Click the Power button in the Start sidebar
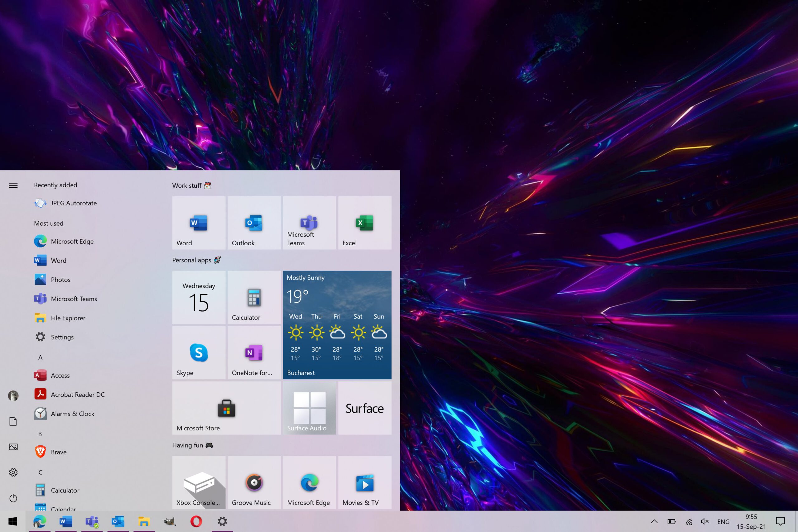798x532 pixels. [13, 498]
